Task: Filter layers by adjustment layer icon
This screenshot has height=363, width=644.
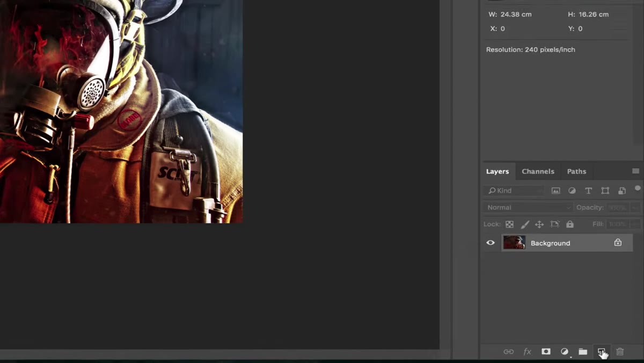Action: [x=572, y=191]
